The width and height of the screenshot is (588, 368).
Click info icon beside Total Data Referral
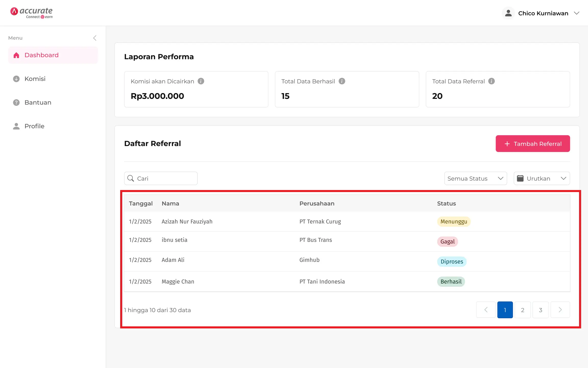point(491,81)
